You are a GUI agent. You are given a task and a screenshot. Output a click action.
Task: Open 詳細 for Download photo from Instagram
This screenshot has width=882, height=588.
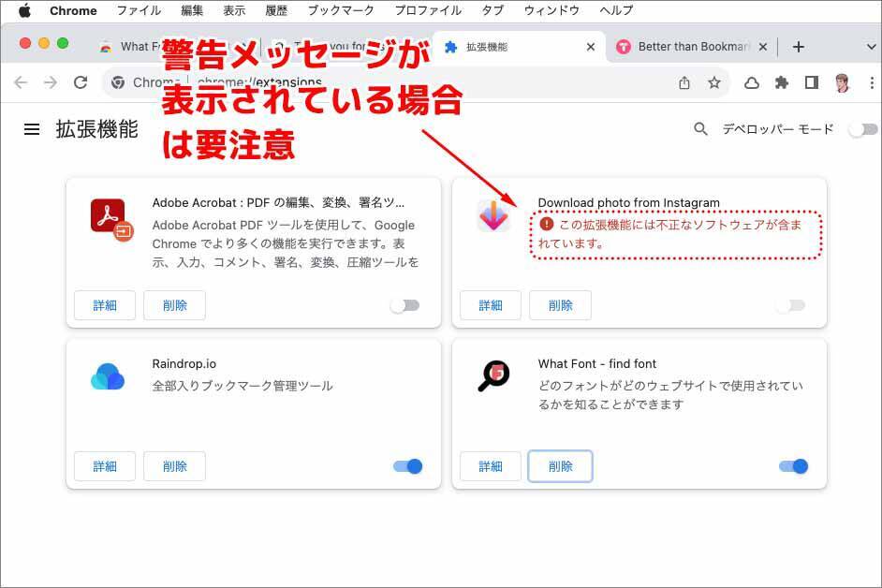pos(491,305)
